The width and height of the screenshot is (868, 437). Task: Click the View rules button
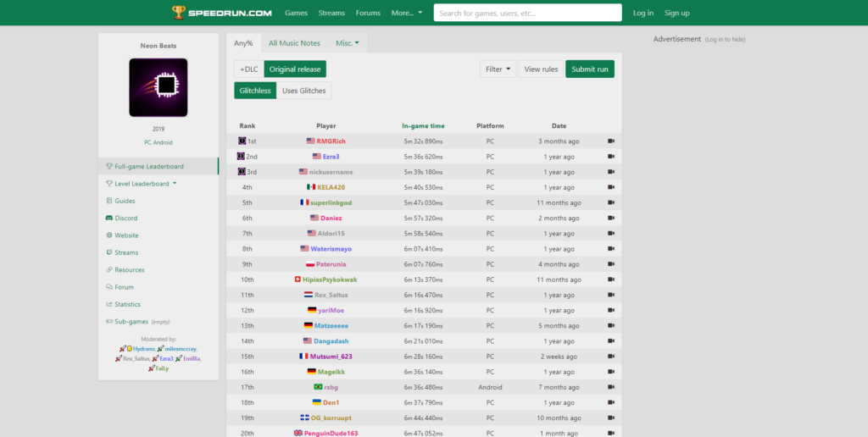pos(542,69)
